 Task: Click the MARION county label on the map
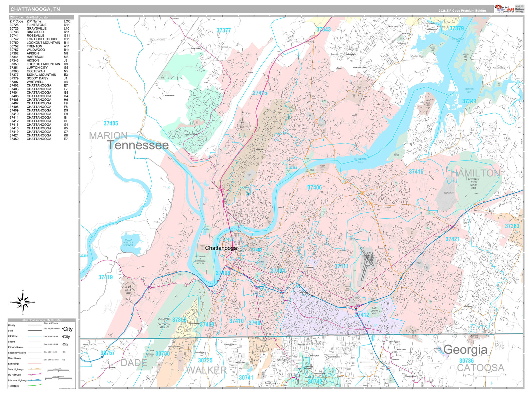(x=108, y=136)
